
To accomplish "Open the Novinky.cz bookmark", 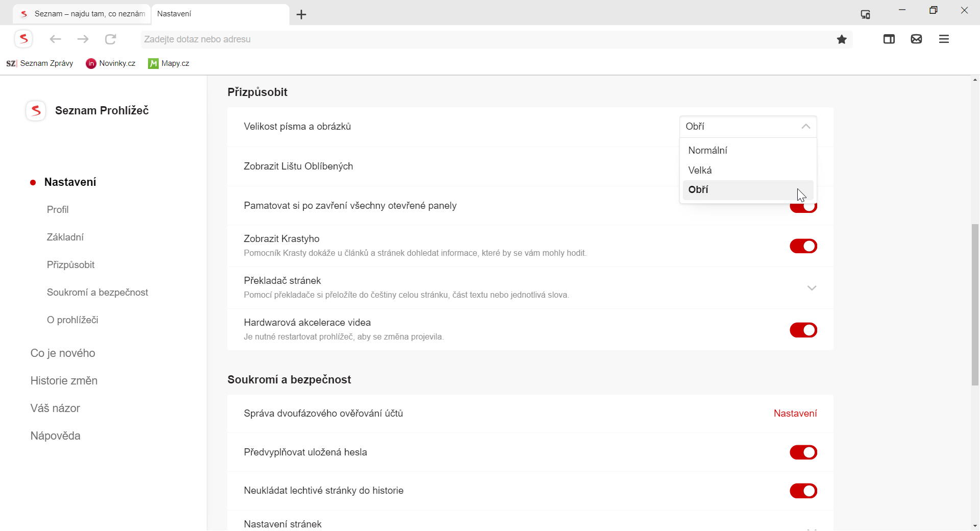I will click(111, 63).
